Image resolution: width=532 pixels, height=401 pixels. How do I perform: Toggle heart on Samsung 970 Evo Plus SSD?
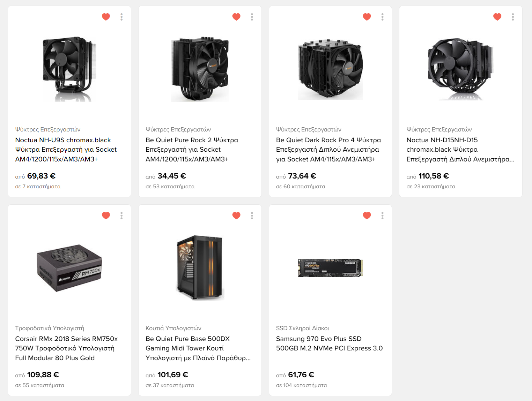[367, 215]
